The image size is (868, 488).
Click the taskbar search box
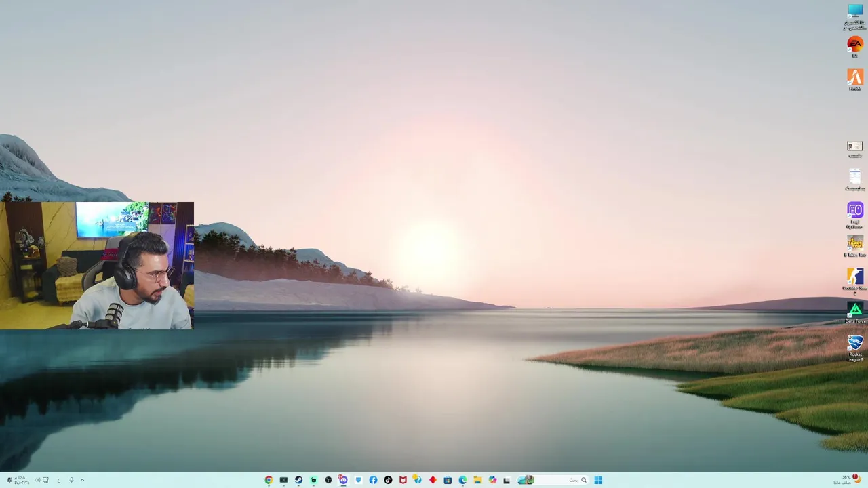[x=555, y=480]
